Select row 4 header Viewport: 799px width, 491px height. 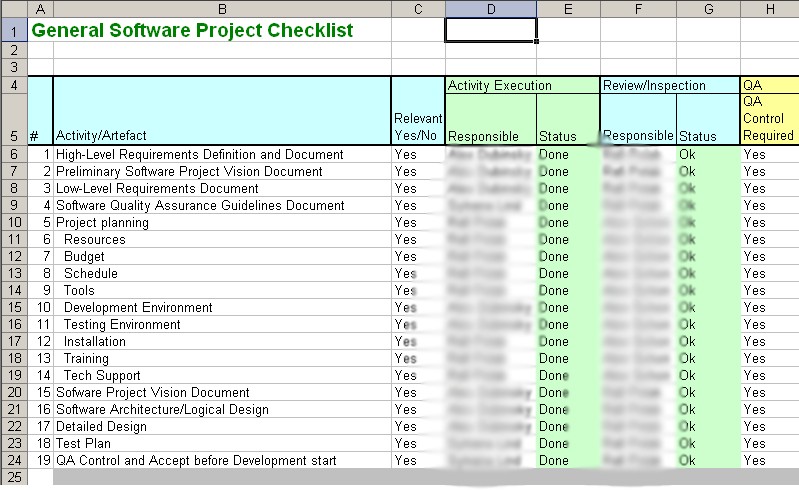click(14, 85)
